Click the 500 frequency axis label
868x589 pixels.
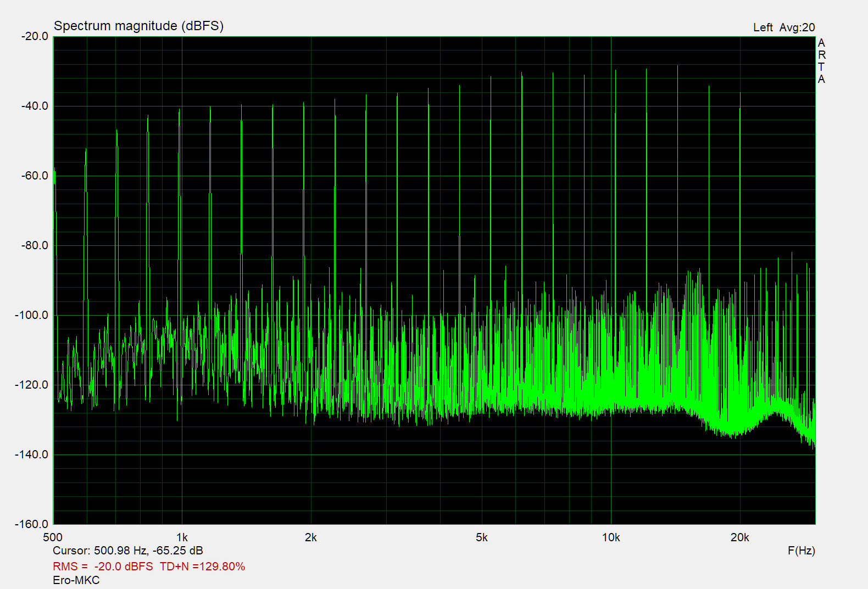coord(53,537)
